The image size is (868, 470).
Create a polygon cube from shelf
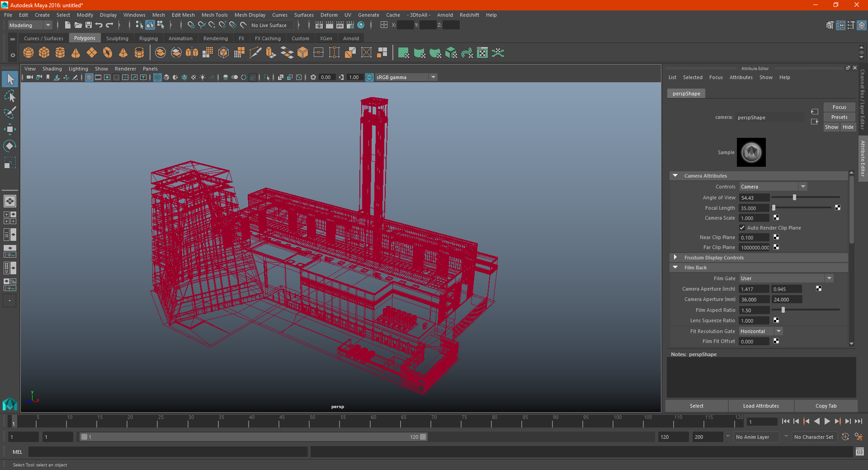click(44, 53)
